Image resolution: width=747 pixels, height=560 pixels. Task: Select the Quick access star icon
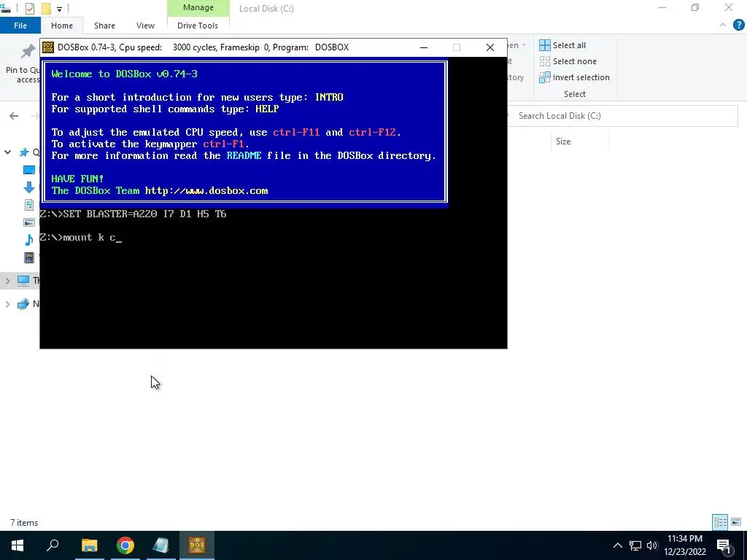(24, 152)
